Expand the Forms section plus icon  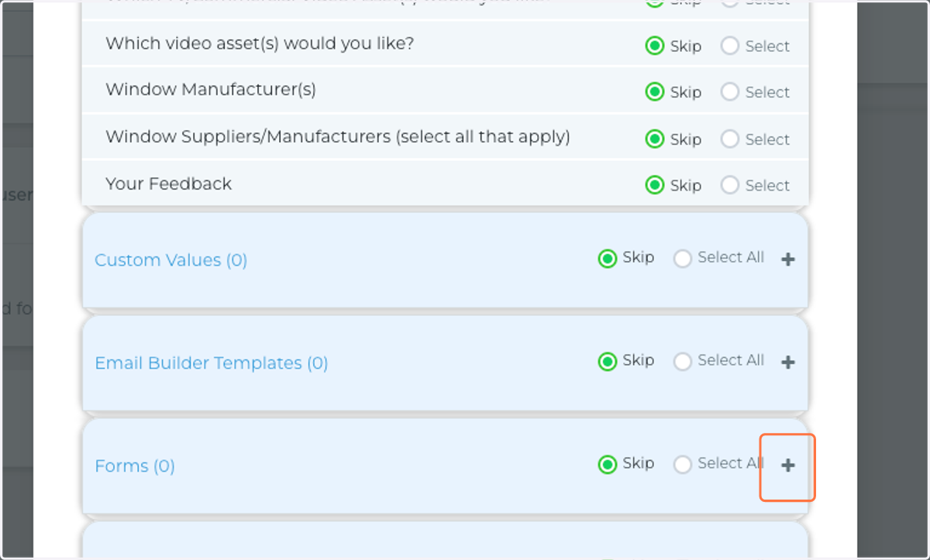point(788,465)
